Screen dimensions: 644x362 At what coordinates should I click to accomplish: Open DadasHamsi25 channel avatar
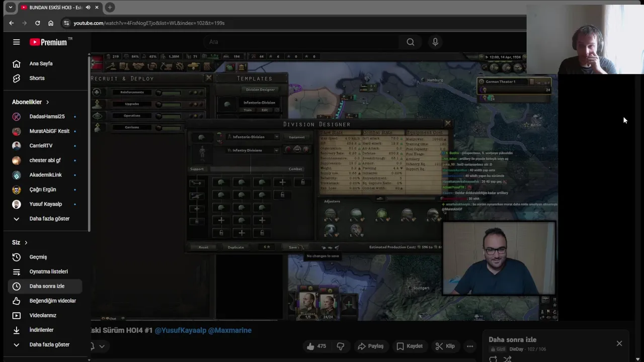click(x=17, y=117)
